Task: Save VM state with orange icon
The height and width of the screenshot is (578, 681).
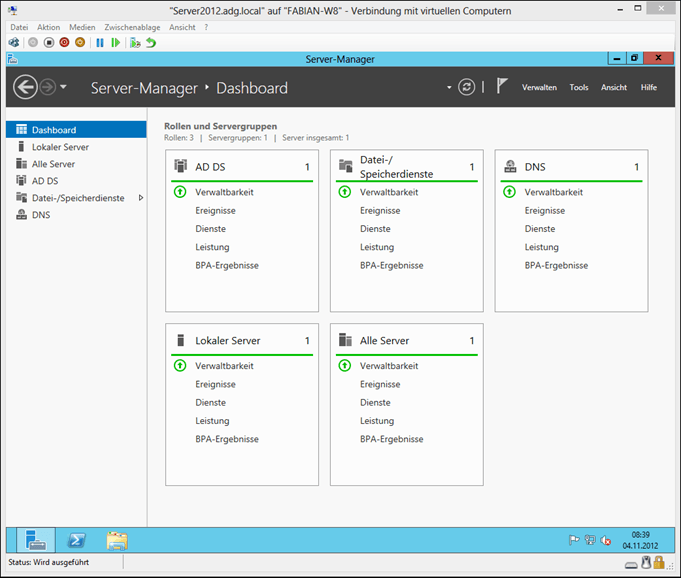Action: click(x=80, y=43)
